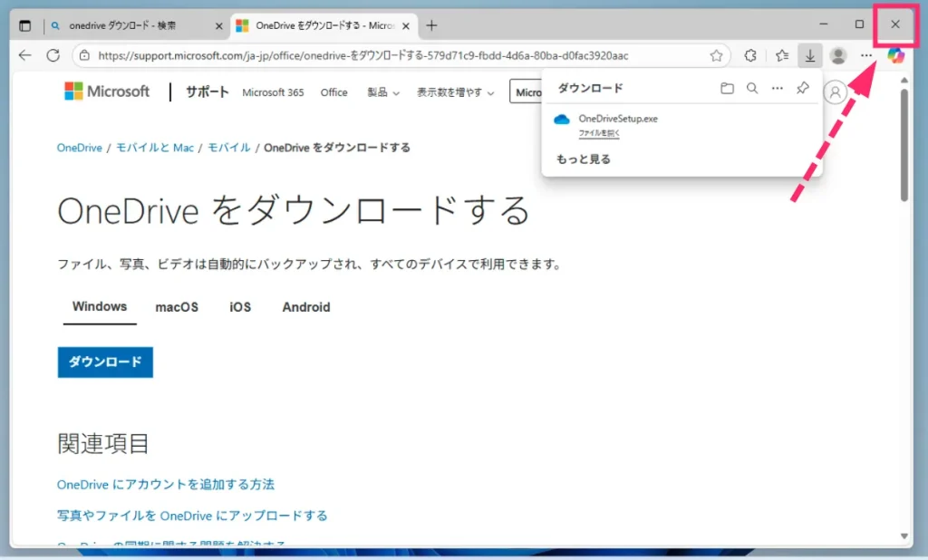Click the OneDriveSetup.exe file name
Screen dimensions: 928x560
[x=618, y=119]
